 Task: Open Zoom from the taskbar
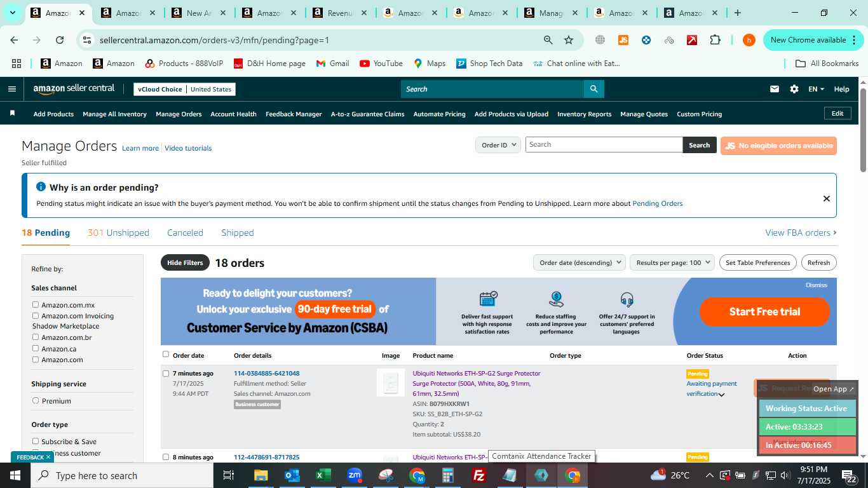click(x=355, y=475)
